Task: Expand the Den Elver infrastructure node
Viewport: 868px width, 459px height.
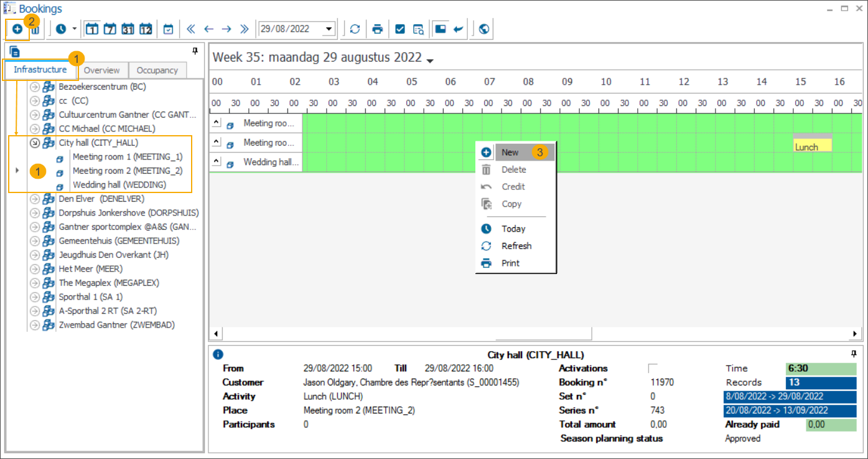Action: 35,198
